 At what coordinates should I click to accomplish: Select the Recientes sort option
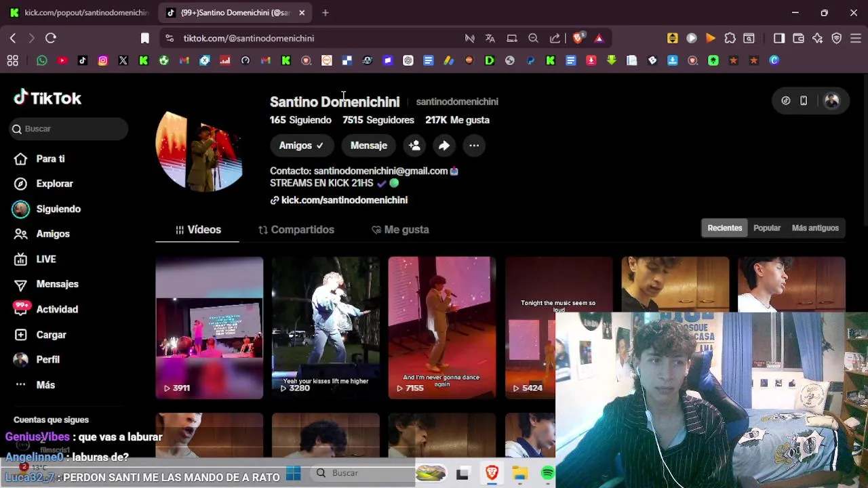point(725,228)
